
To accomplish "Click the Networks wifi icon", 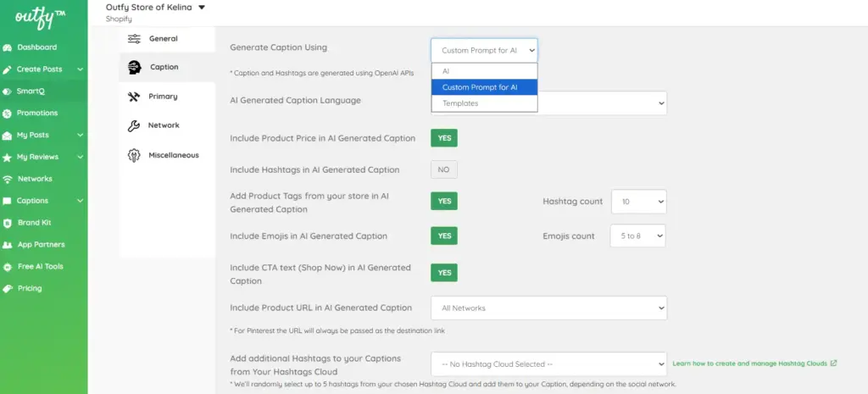I will pyautogui.click(x=8, y=180).
